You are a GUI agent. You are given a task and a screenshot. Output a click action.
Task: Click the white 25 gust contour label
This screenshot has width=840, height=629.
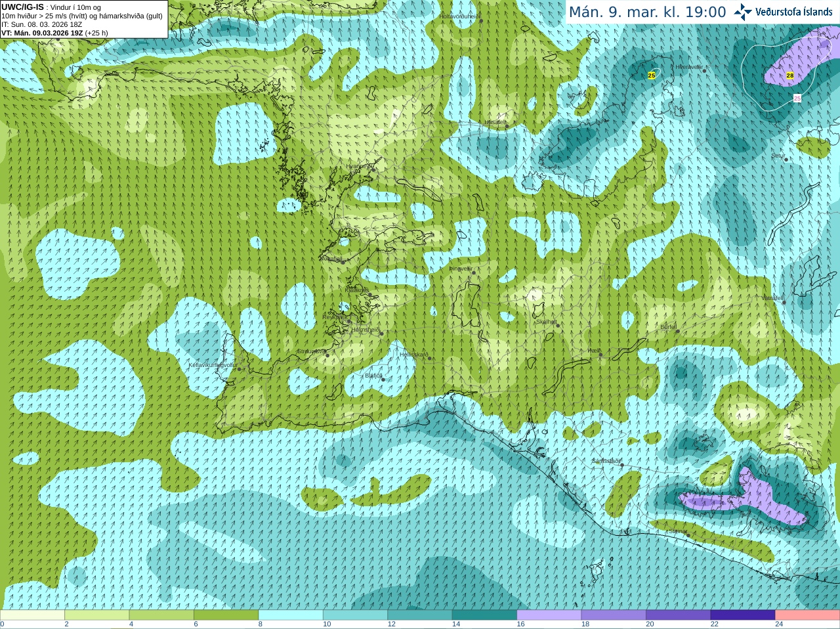[x=797, y=98]
